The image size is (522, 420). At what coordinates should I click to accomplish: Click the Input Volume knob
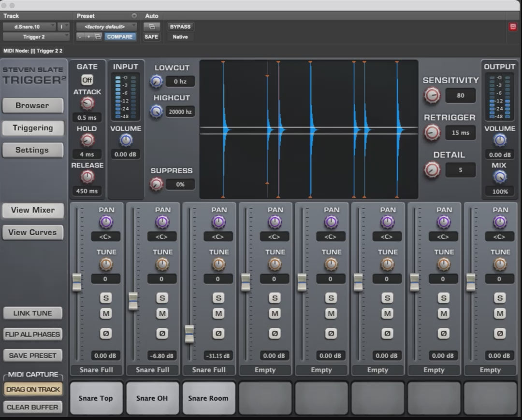pos(126,140)
